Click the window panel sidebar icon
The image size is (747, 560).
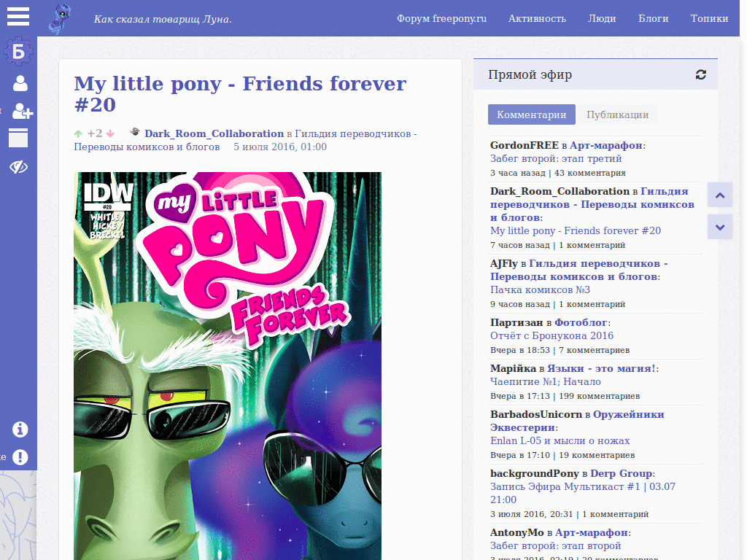pos(18,138)
